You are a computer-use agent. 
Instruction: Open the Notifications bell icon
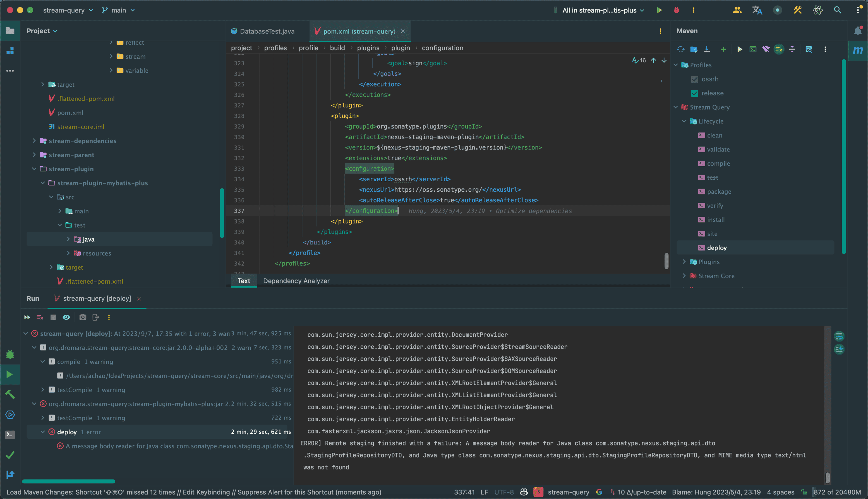858,31
